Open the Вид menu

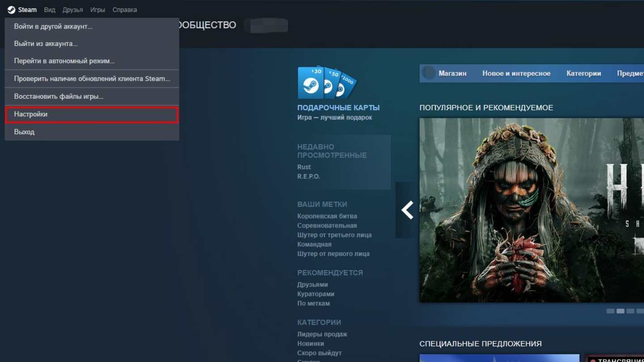(50, 10)
